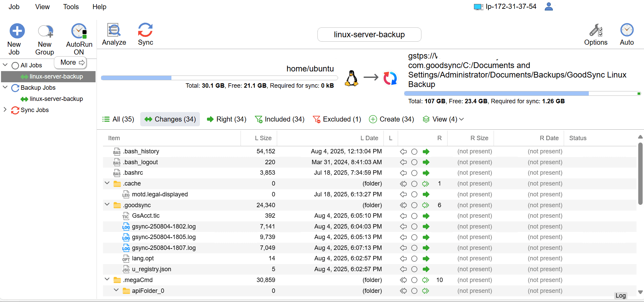This screenshot has width=644, height=302.
Task: Set .bashrc to copy left arrow
Action: pyautogui.click(x=403, y=173)
